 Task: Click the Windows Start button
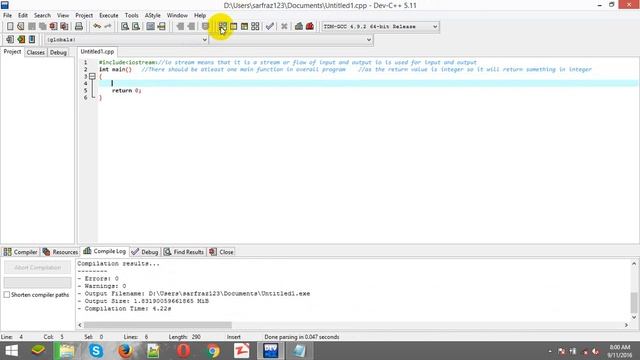pos(11,351)
